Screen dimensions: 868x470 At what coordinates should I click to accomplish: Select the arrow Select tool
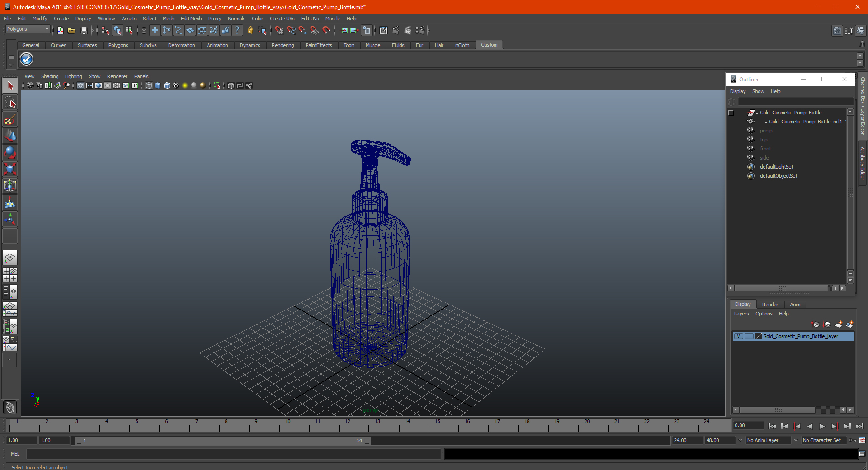(10, 85)
